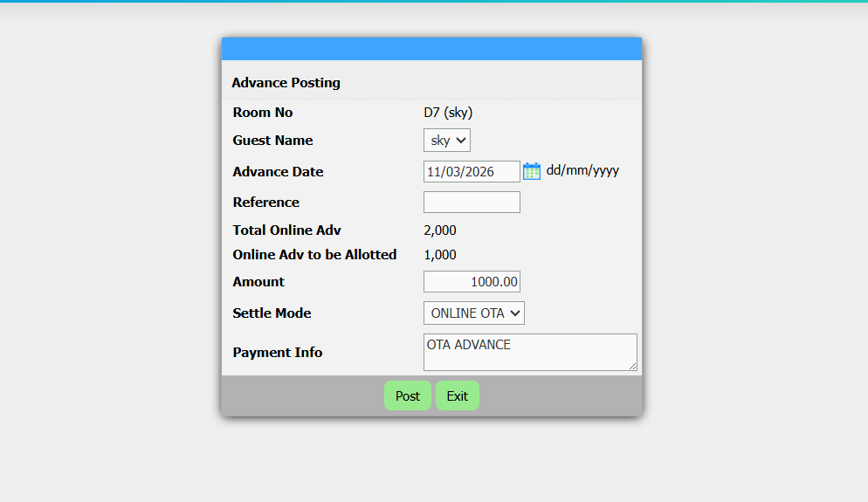868x502 pixels.
Task: Expand the Guest Name dropdown
Action: 447,141
